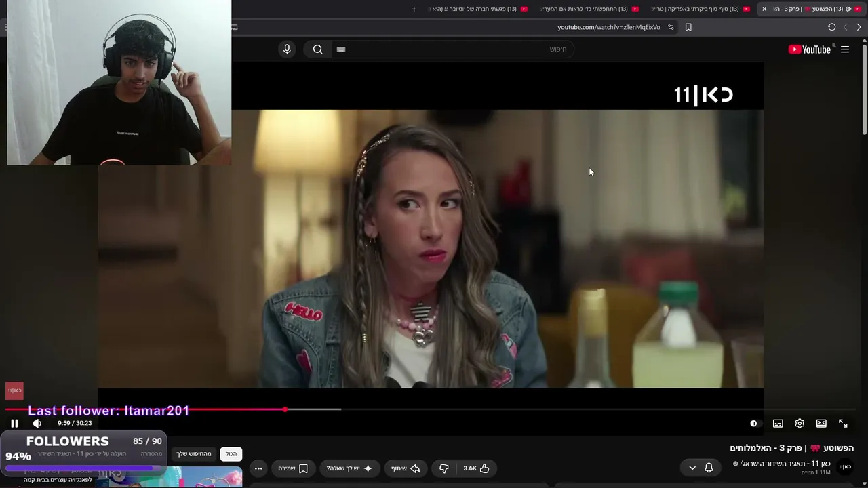Reload the page with the refresh icon
Image resolution: width=868 pixels, height=488 pixels.
pos(831,27)
